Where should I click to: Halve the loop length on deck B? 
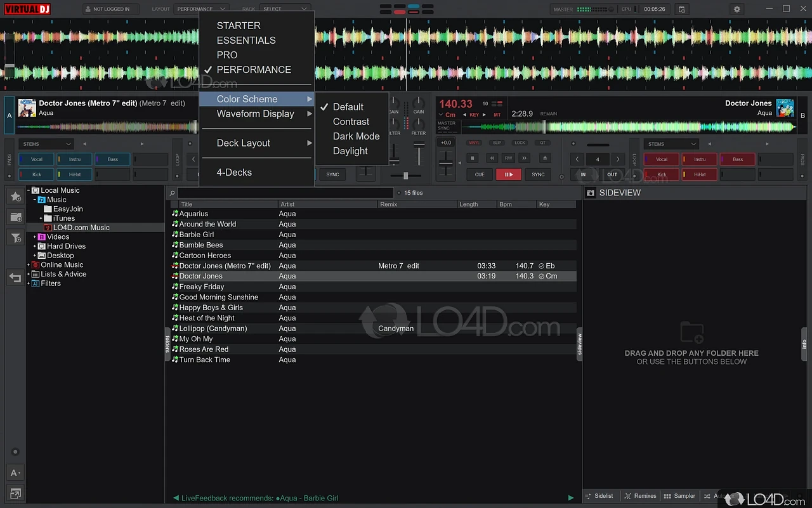click(x=577, y=159)
